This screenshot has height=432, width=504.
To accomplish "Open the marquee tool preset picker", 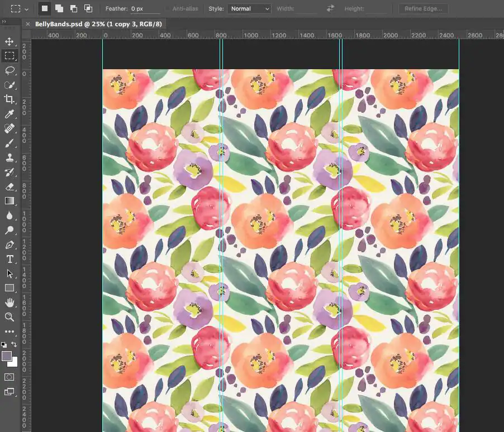I will [x=20, y=9].
